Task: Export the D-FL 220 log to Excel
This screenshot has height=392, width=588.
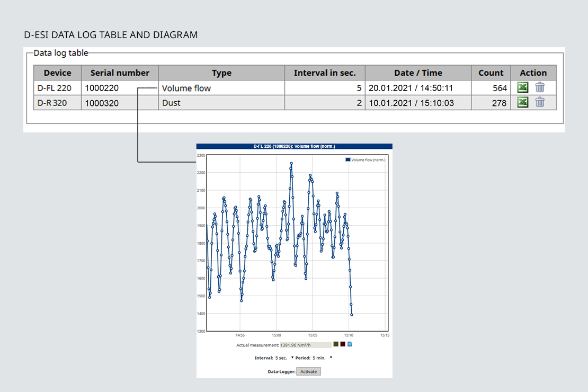Action: (523, 88)
